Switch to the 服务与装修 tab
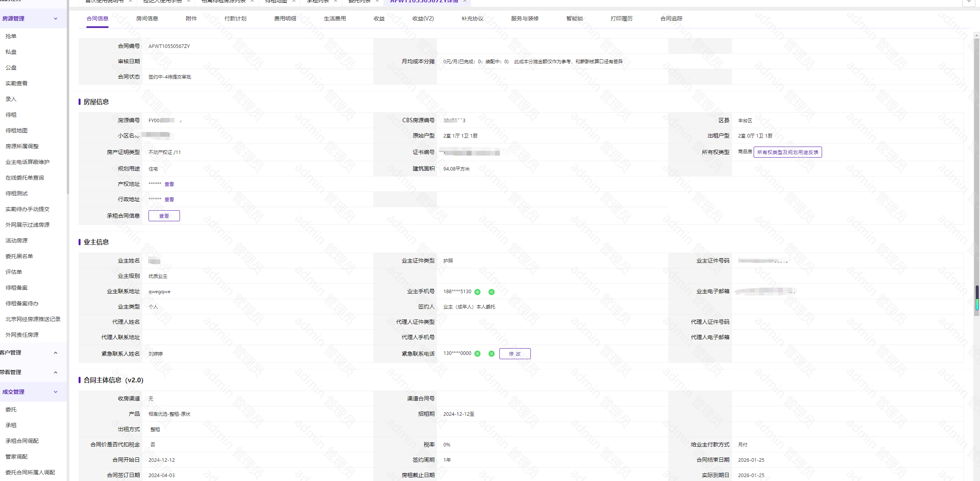 click(525, 18)
